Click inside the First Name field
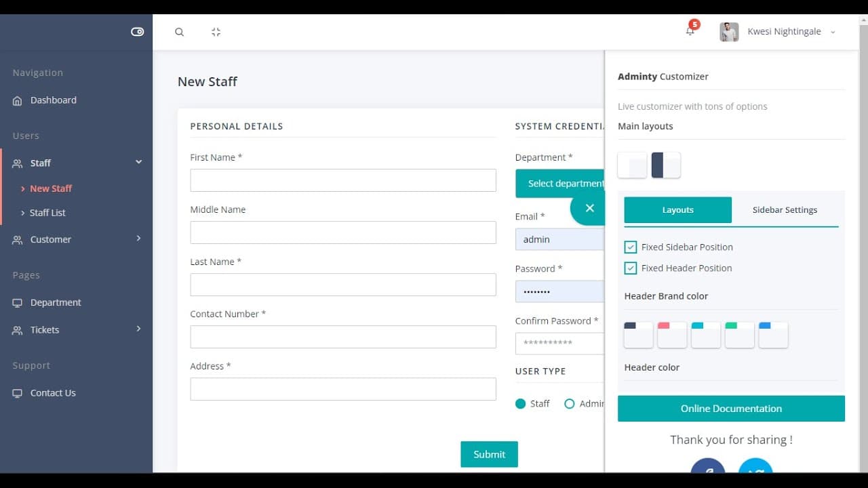The height and width of the screenshot is (488, 868). 343,180
